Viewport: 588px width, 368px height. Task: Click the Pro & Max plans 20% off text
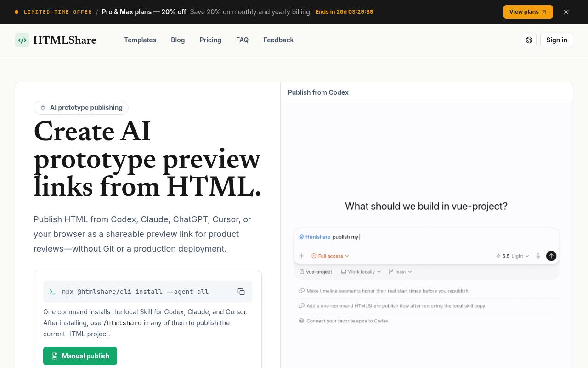click(x=144, y=12)
